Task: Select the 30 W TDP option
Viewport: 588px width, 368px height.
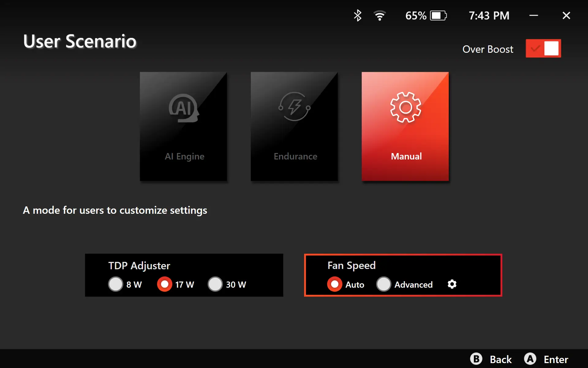Action: (215, 284)
